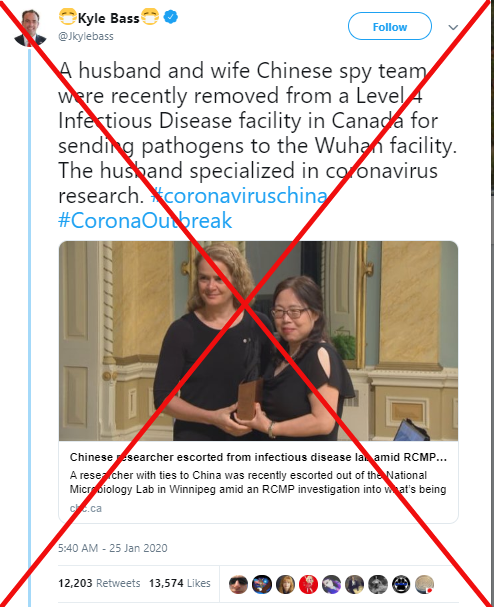The height and width of the screenshot is (607, 494).
Task: Click the red background liker avatar
Action: coord(309,585)
